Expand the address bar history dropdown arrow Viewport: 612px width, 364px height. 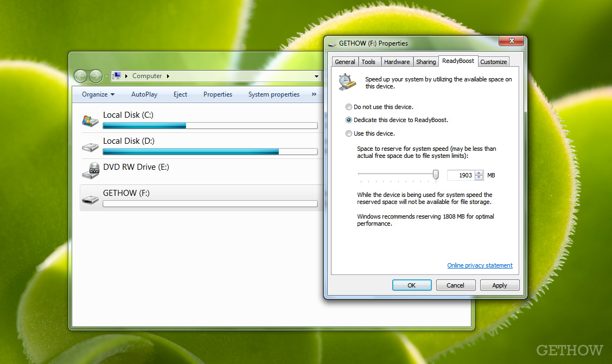(x=316, y=76)
